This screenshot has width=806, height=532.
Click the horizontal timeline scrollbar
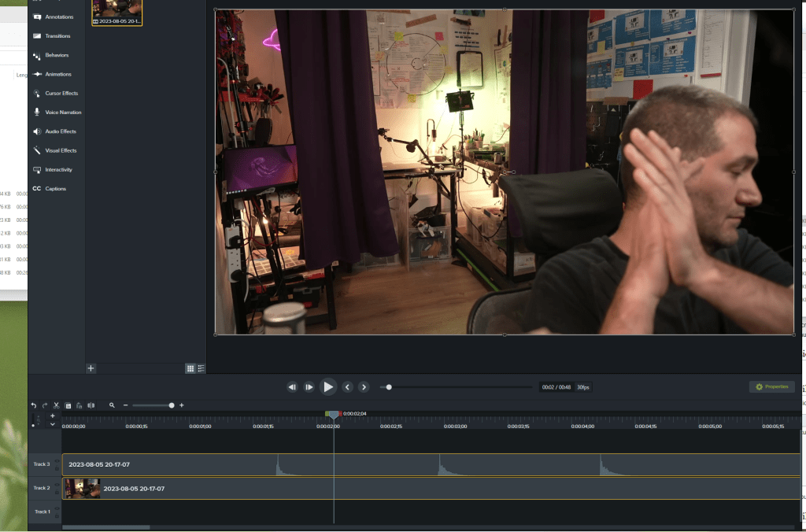coord(106,526)
